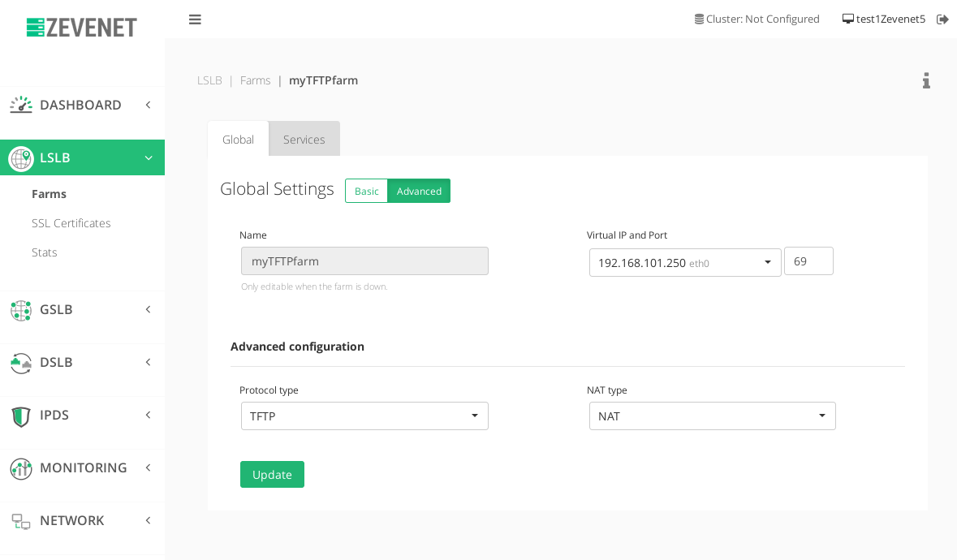Image resolution: width=957 pixels, height=560 pixels.
Task: Click the logout icon in header
Action: 942,19
